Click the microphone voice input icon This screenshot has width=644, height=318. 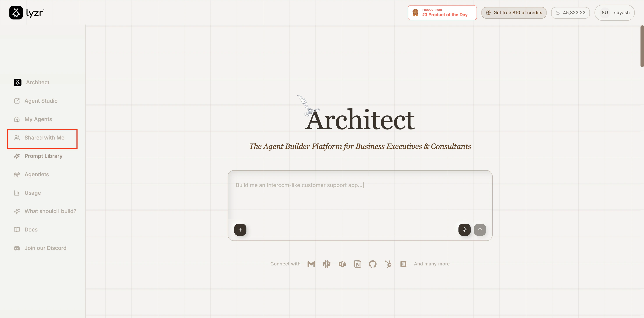click(x=464, y=230)
